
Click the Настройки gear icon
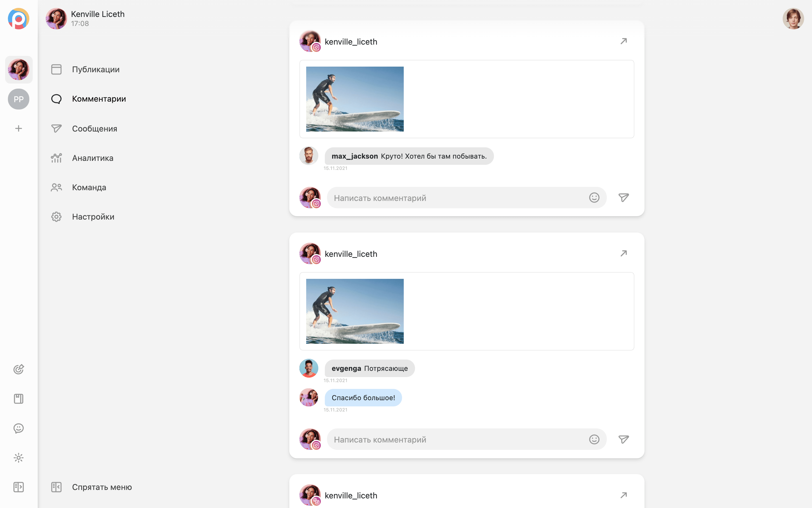click(56, 217)
